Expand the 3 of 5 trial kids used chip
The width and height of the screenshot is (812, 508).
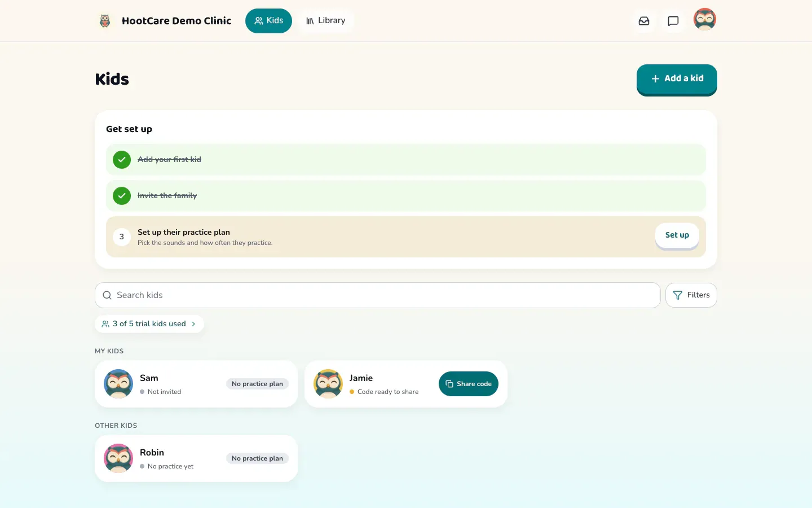coord(149,324)
